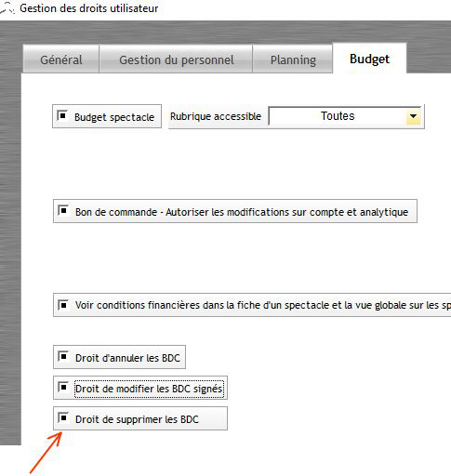Click the Budget spectacle label text
The width and height of the screenshot is (451, 476).
[114, 117]
